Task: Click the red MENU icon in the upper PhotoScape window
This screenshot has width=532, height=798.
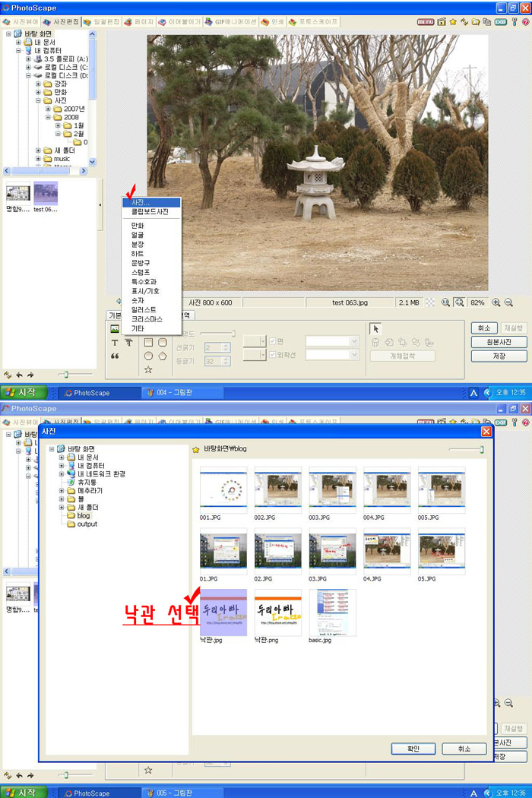Action: click(x=426, y=22)
